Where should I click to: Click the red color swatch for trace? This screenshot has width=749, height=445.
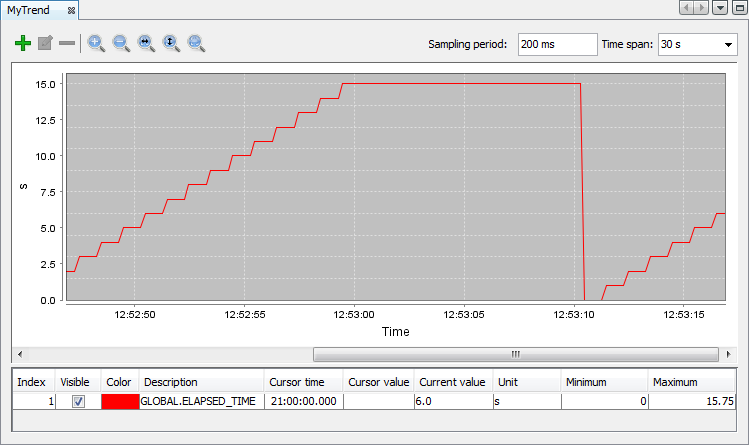pyautogui.click(x=120, y=402)
